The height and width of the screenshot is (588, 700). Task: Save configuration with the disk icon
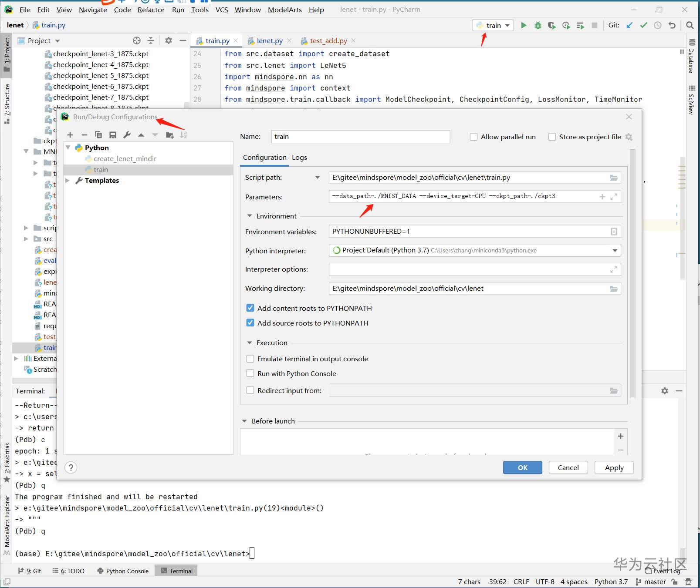click(x=113, y=135)
